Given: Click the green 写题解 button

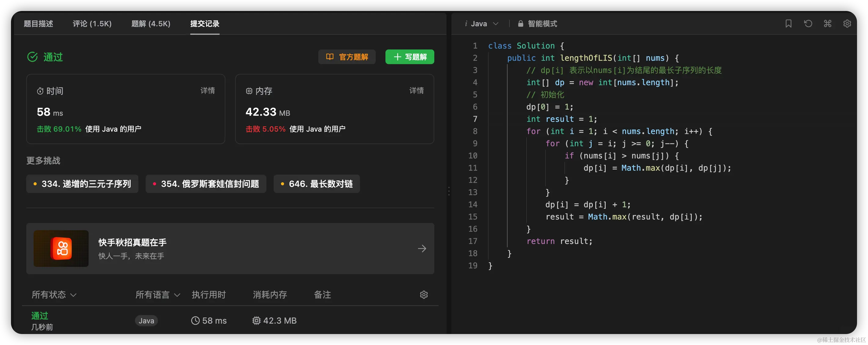Looking at the screenshot, I should click(x=409, y=57).
